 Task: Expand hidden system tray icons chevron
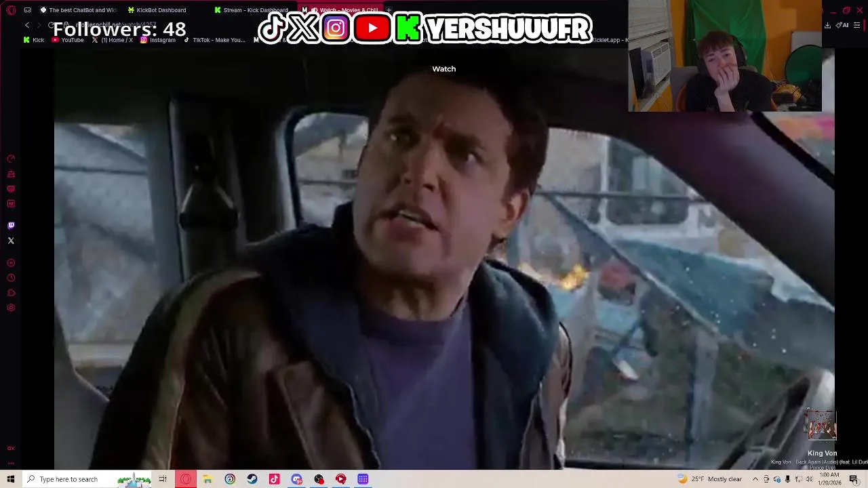(755, 479)
